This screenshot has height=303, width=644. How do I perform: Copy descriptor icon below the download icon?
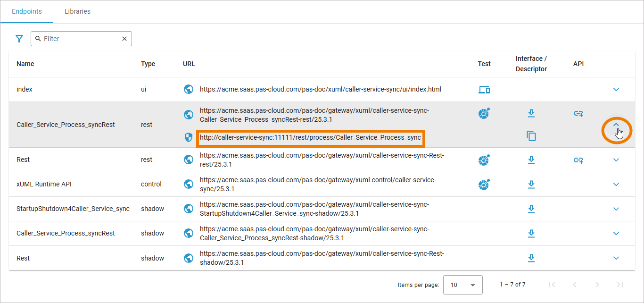click(531, 136)
